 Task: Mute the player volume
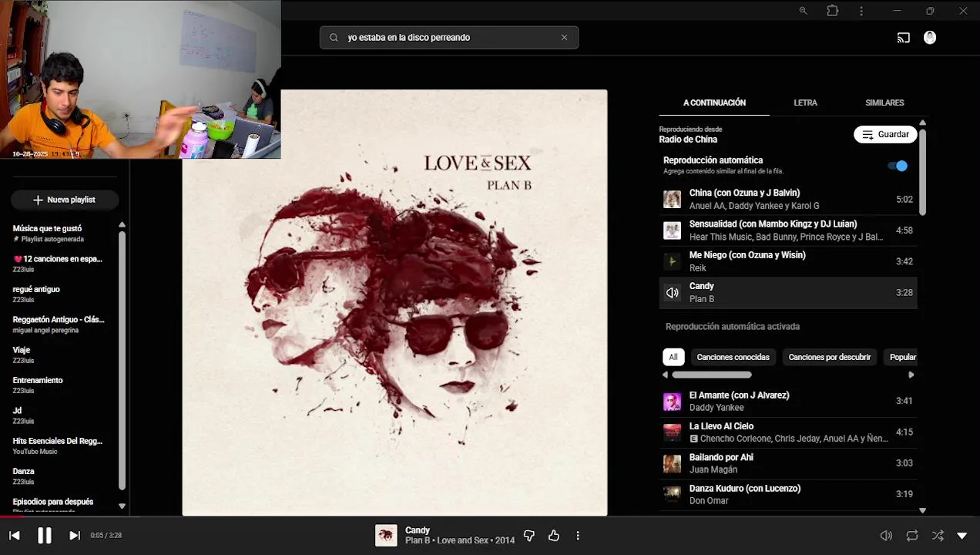tap(886, 535)
